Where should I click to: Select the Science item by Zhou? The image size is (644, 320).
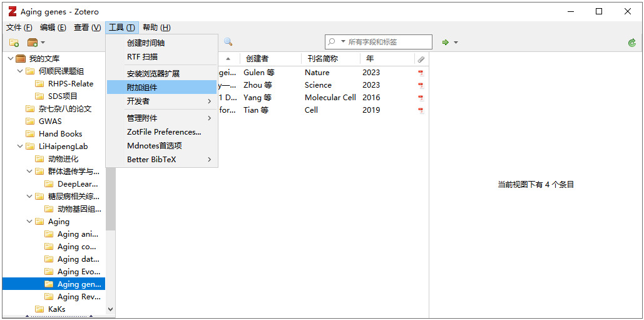click(x=272, y=85)
